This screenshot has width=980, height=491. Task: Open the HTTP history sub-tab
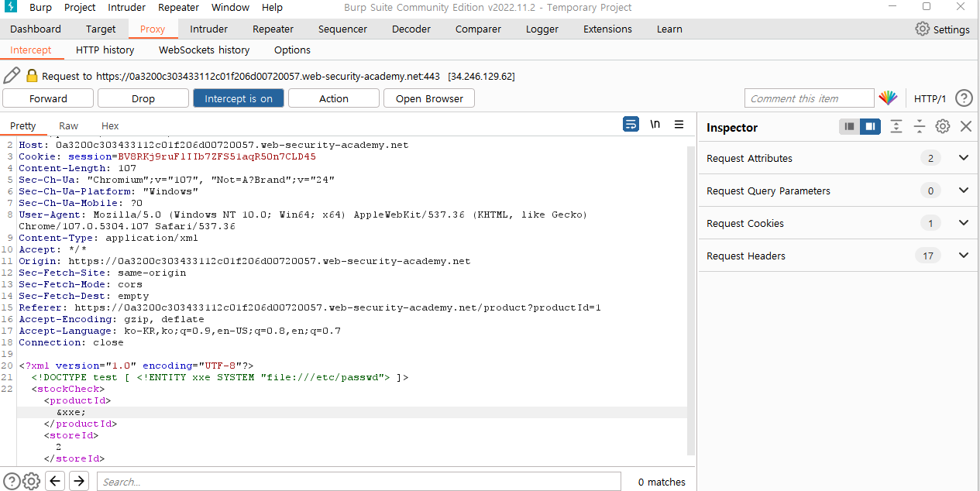pyautogui.click(x=105, y=50)
